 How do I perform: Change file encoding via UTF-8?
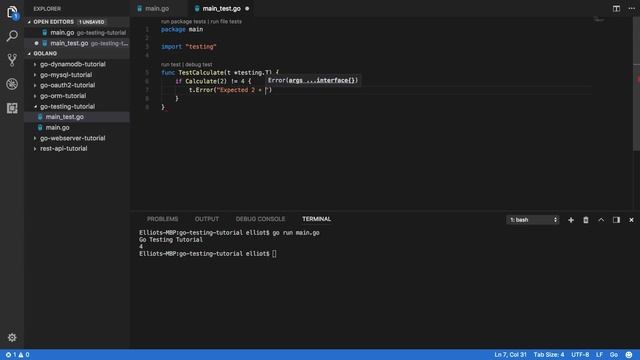point(580,355)
